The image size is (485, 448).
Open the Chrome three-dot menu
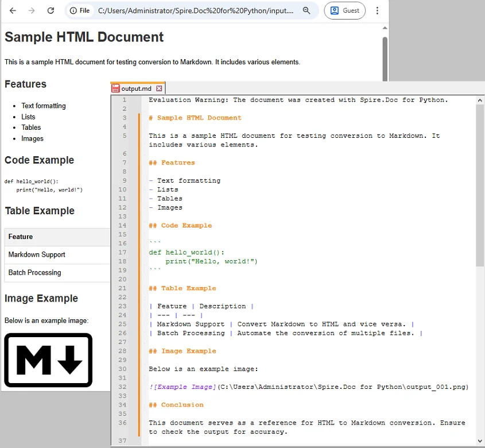coord(377,11)
